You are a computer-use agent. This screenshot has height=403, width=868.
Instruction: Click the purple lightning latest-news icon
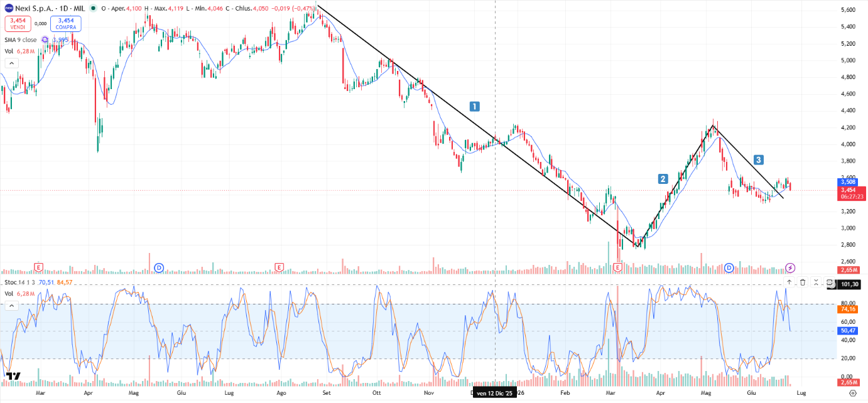[x=790, y=268]
